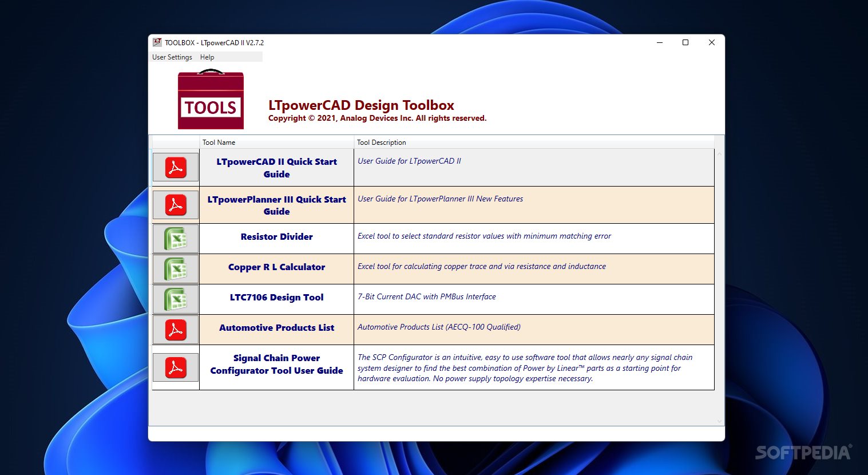
Task: Click the red TOOLS toolbox logo
Action: (x=211, y=100)
